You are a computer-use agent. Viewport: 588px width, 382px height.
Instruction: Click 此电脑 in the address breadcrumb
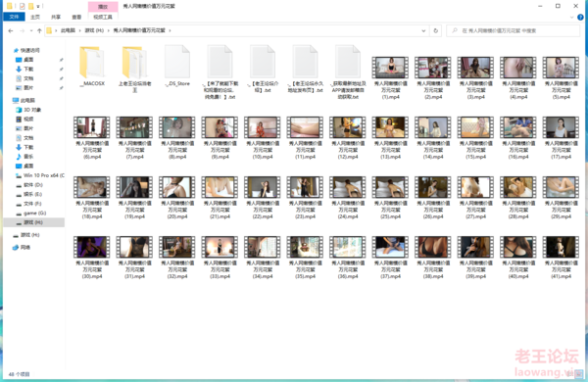pyautogui.click(x=68, y=30)
